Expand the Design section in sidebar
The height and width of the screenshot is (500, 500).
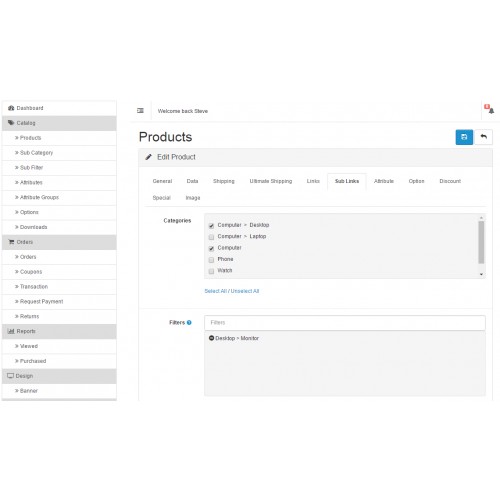coord(59,376)
